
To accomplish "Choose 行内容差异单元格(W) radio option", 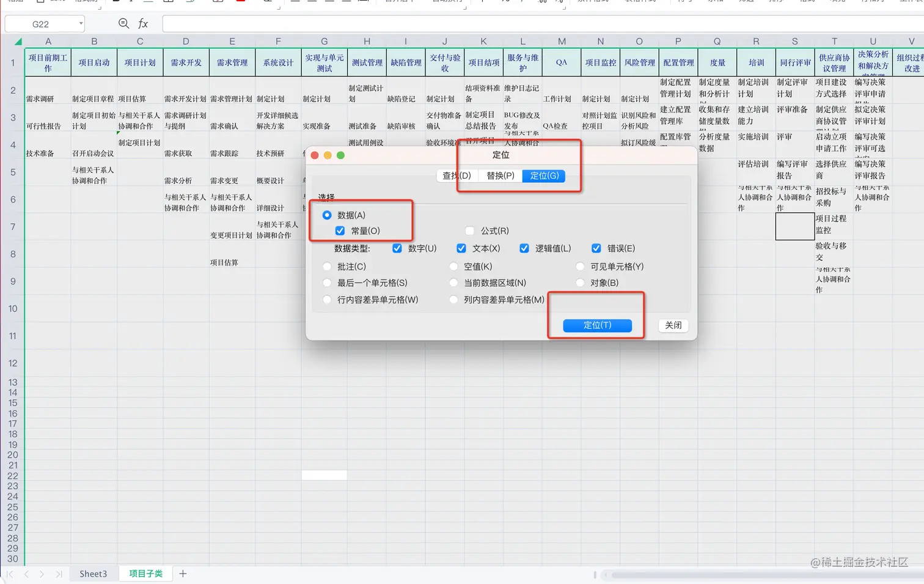I will click(327, 300).
